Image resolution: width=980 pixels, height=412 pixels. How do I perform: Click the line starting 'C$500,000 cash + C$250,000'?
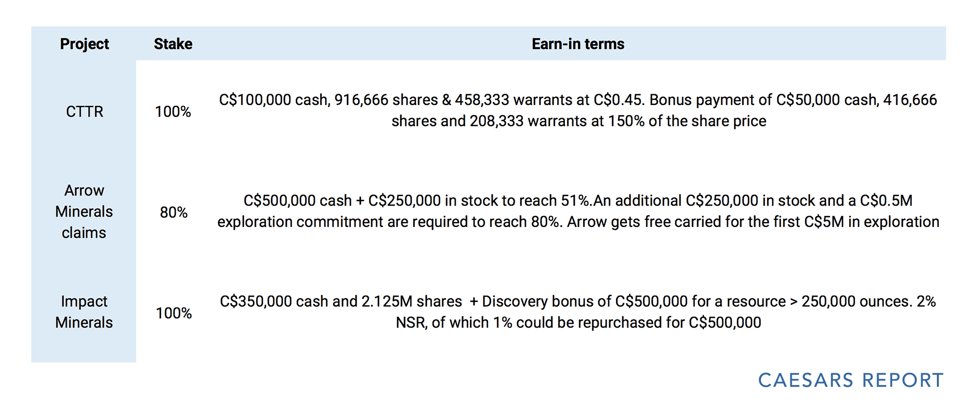(x=578, y=201)
